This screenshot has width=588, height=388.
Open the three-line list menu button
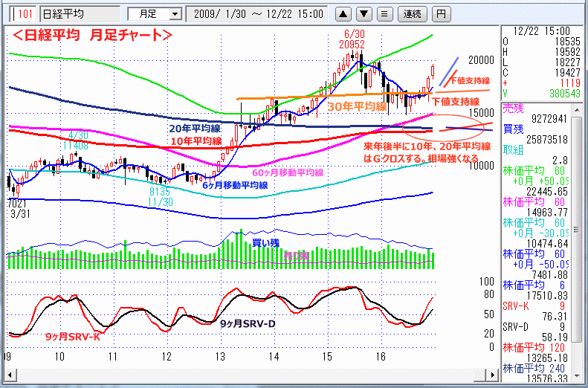click(384, 14)
